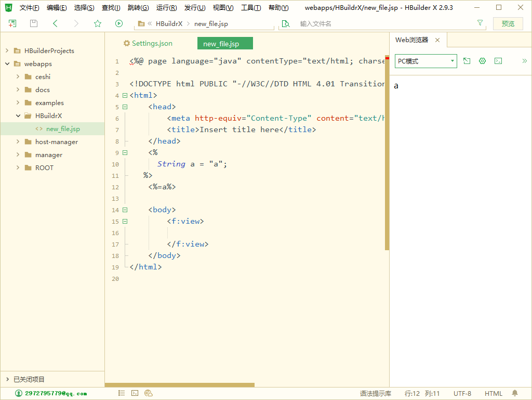Viewport: 532px width, 400px height.
Task: Open the terminal icon in status bar
Action: [135, 393]
